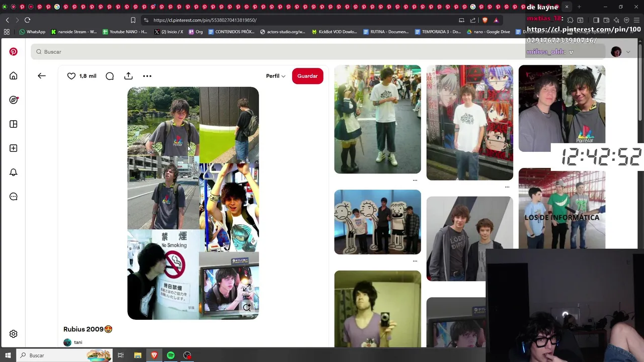This screenshot has height=362, width=644.
Task: Click the Brave Rewards triangle icon
Action: pyautogui.click(x=496, y=20)
